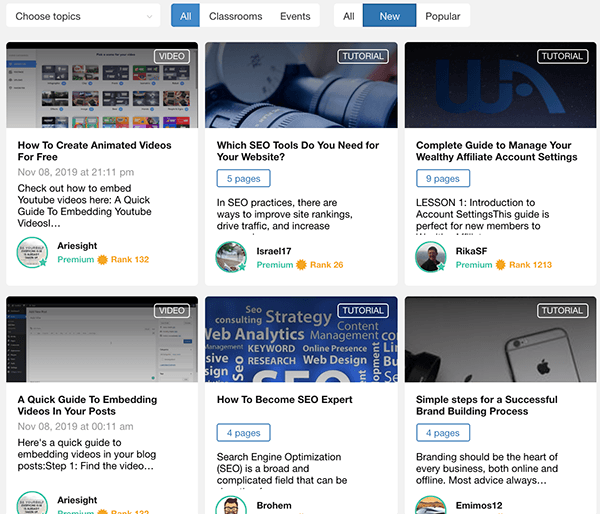Sort by Popular
600x514 pixels.
(x=443, y=16)
